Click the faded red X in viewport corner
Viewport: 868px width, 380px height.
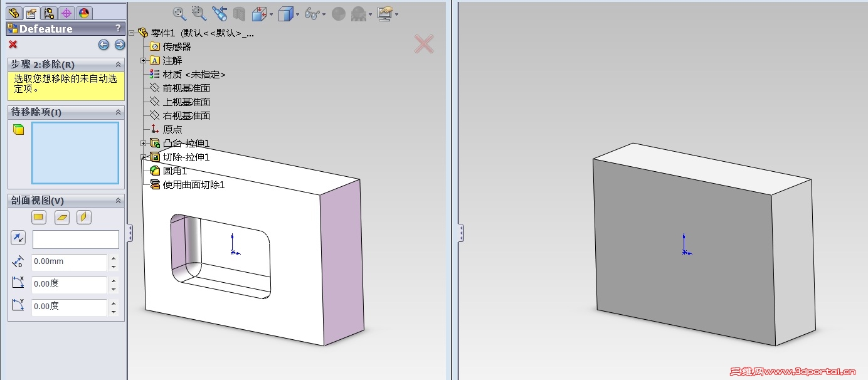pos(424,43)
